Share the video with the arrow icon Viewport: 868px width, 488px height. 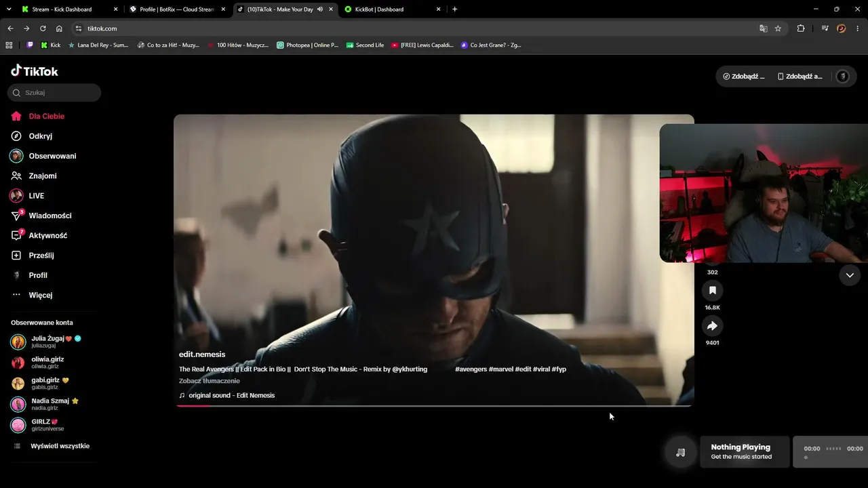[x=712, y=326]
